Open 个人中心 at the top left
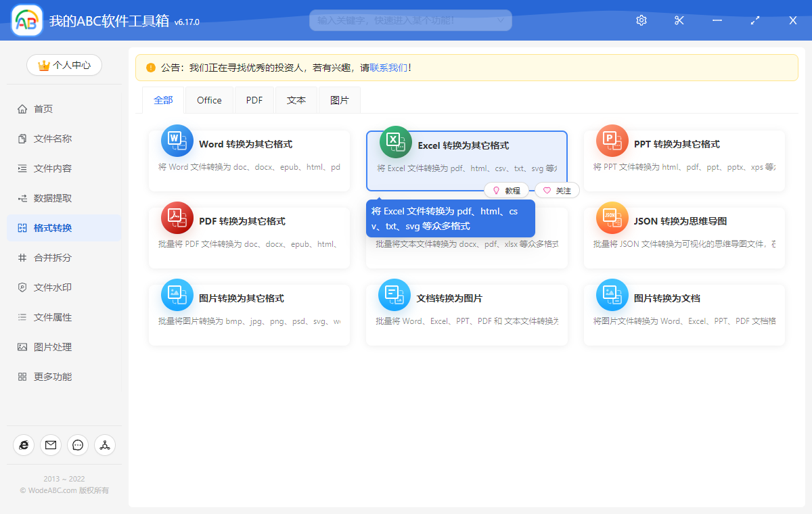The image size is (812, 514). coord(64,65)
